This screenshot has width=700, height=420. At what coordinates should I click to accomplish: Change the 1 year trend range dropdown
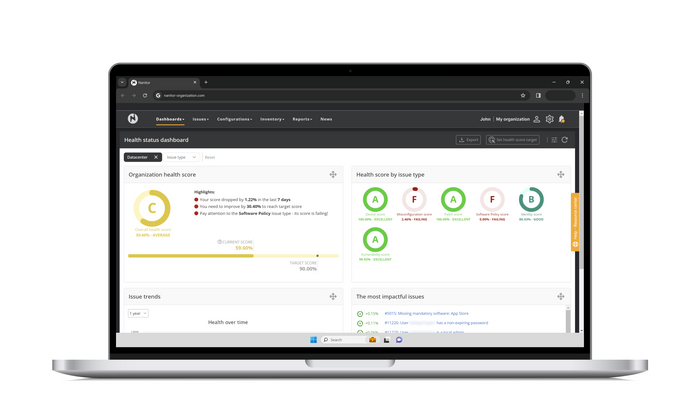138,313
